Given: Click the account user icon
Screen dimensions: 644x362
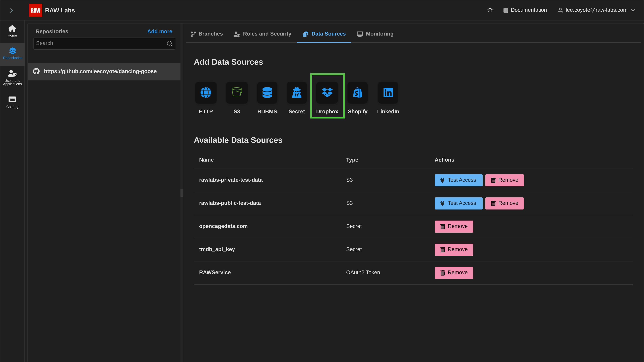Looking at the screenshot, I should click(x=560, y=10).
